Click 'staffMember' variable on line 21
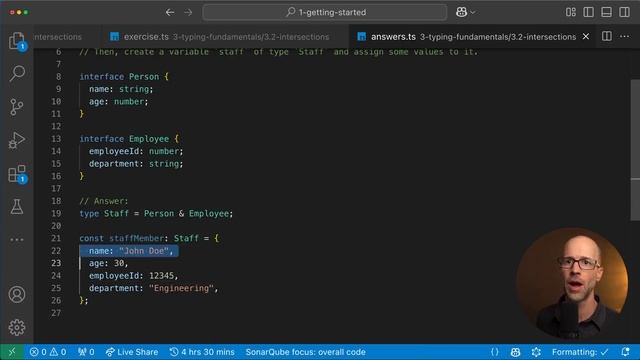Image resolution: width=640 pixels, height=360 pixels. coord(136,238)
